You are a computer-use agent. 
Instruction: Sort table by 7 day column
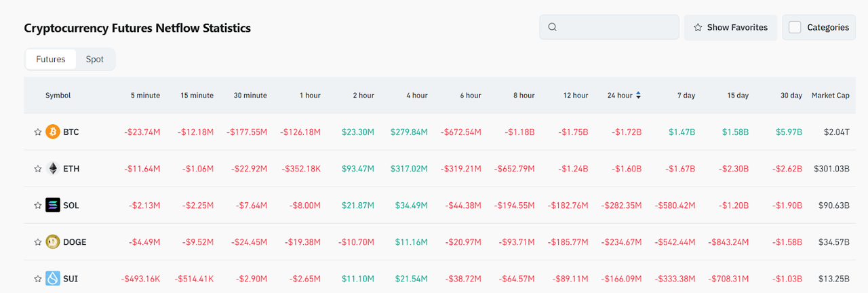(686, 96)
